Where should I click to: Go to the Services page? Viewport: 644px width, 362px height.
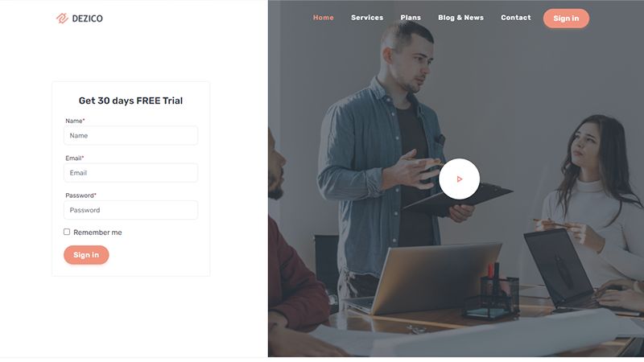(x=367, y=18)
